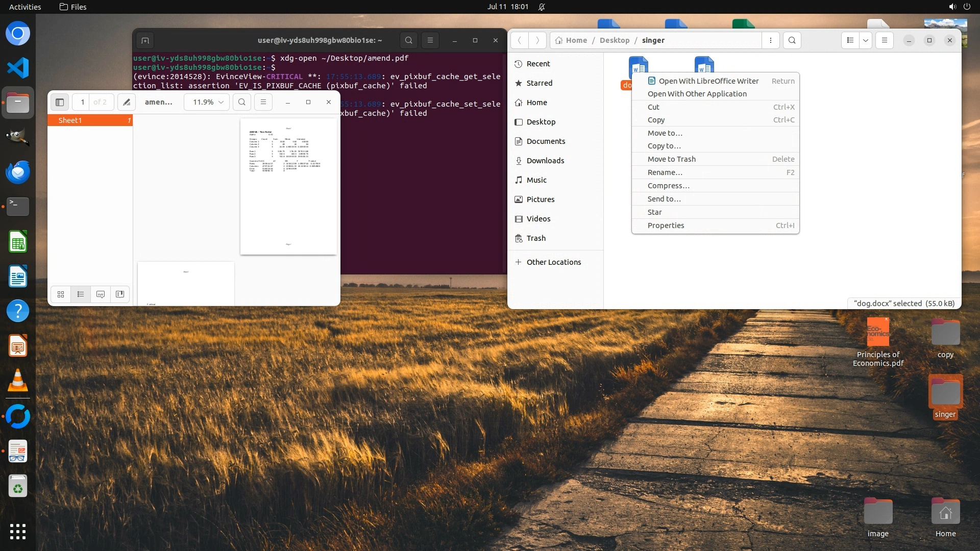The width and height of the screenshot is (980, 551).
Task: Click page number input field in Evince
Action: click(82, 102)
